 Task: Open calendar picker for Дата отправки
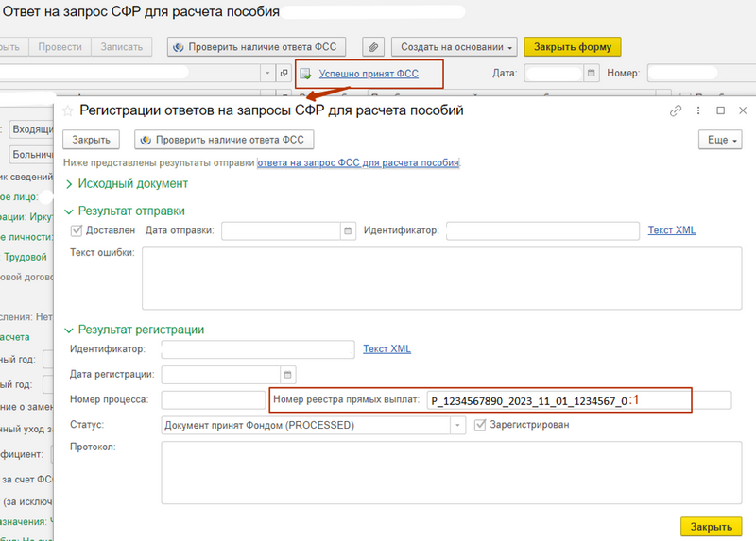tap(348, 230)
